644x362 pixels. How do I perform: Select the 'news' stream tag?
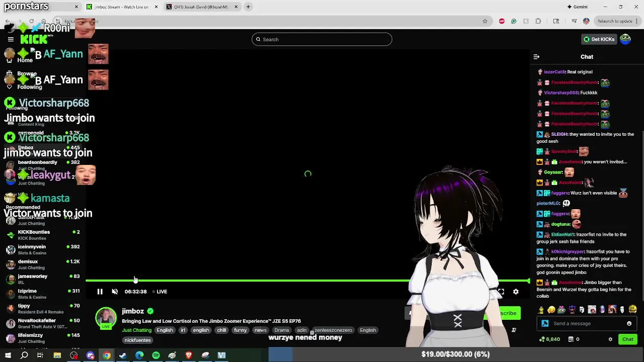[260, 330]
